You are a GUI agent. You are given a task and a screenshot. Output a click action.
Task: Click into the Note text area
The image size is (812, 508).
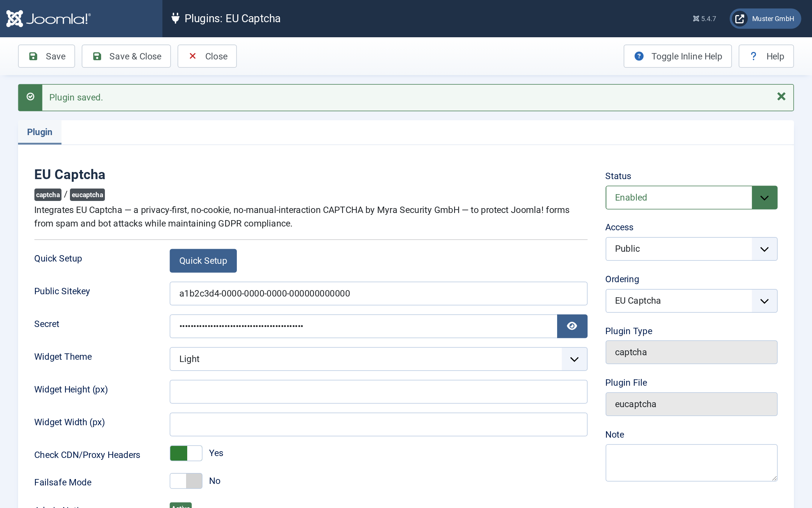[691, 463]
